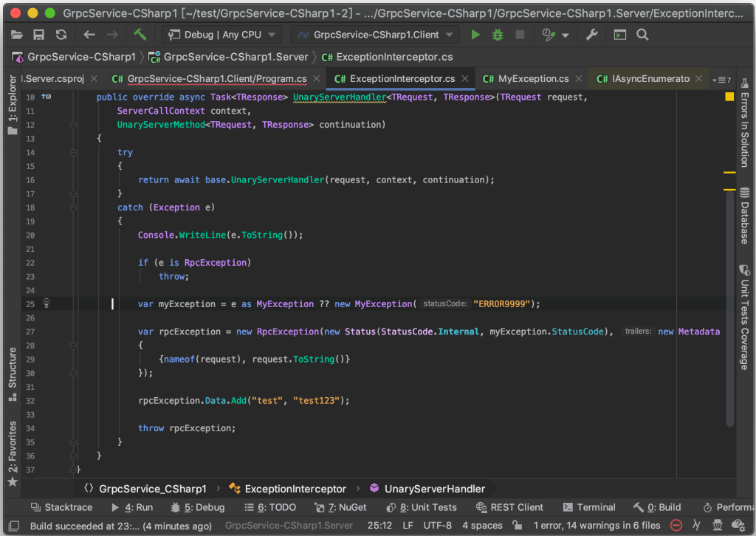Toggle the 1: Explorer tool window
This screenshot has width=756, height=536.
pyautogui.click(x=12, y=105)
